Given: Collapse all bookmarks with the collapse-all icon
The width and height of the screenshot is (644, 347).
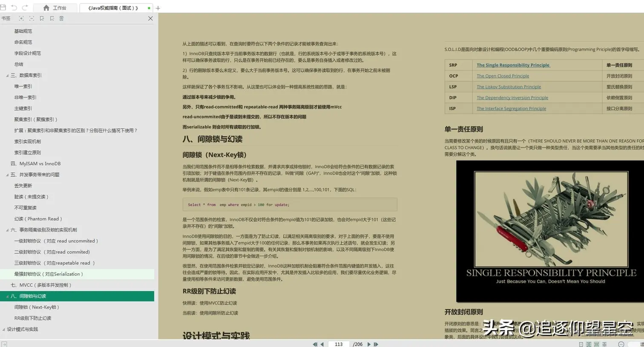Looking at the screenshot, I should (x=31, y=18).
